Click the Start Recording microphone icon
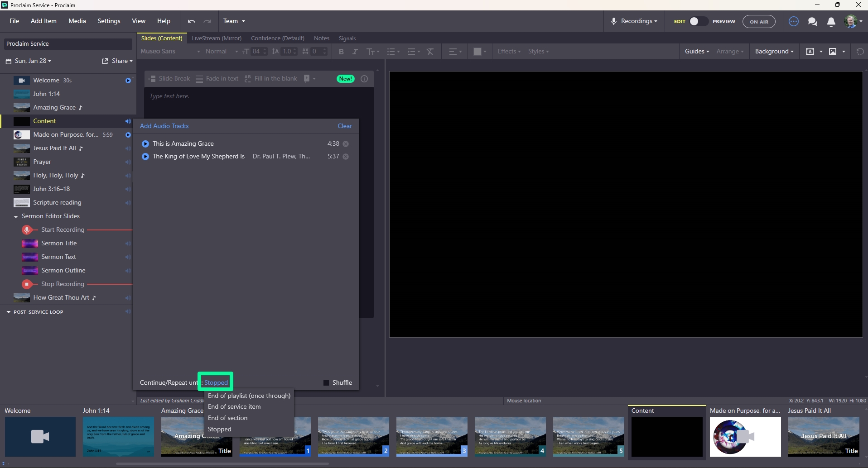This screenshot has width=868, height=468. [x=27, y=230]
